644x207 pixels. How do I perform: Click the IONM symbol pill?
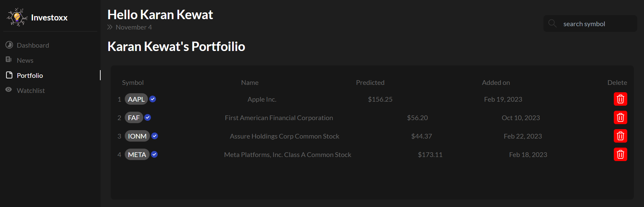(x=137, y=136)
